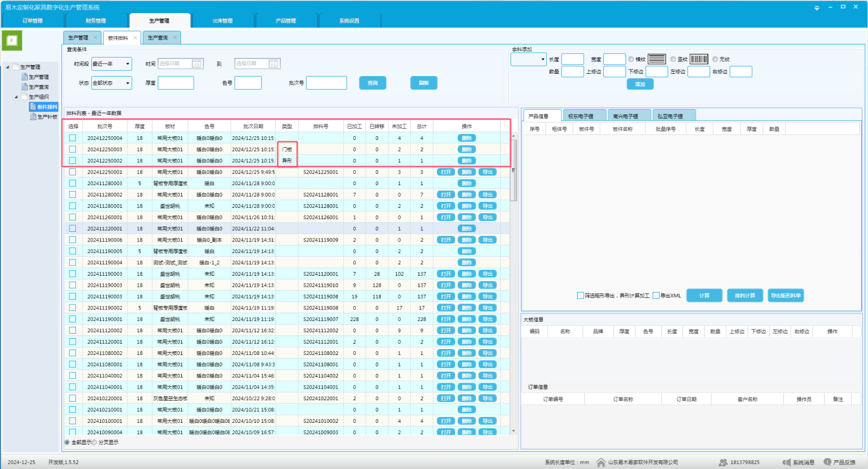Click 生产查询 document icon in tree
The image size is (868, 469).
24,87
